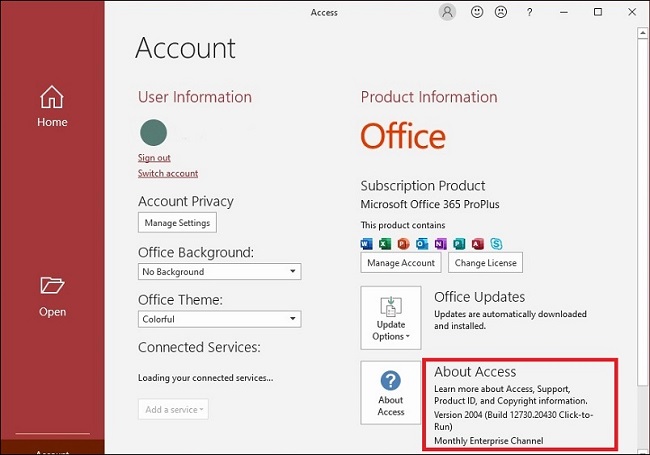The image size is (650, 455).
Task: Expand the Office Theme dropdown
Action: tap(219, 319)
